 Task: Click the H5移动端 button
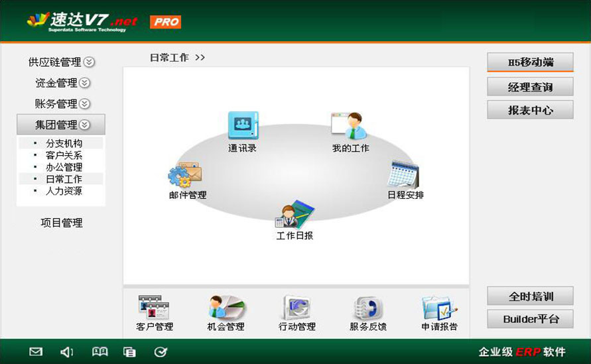click(x=531, y=62)
